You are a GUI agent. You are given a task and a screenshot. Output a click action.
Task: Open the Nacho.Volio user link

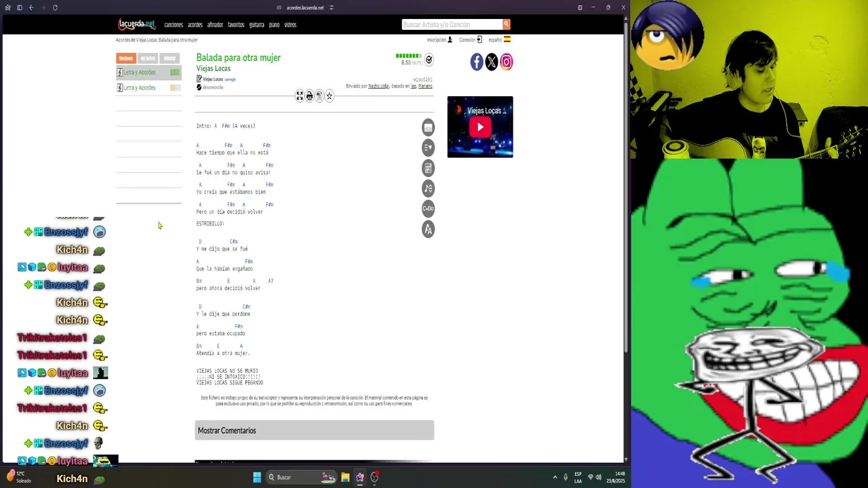[378, 86]
